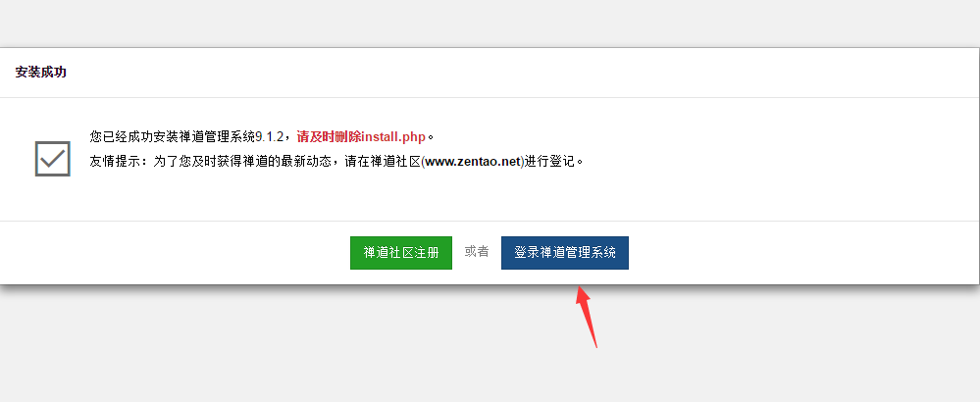Click the 安装成功 dialog title

(x=40, y=73)
